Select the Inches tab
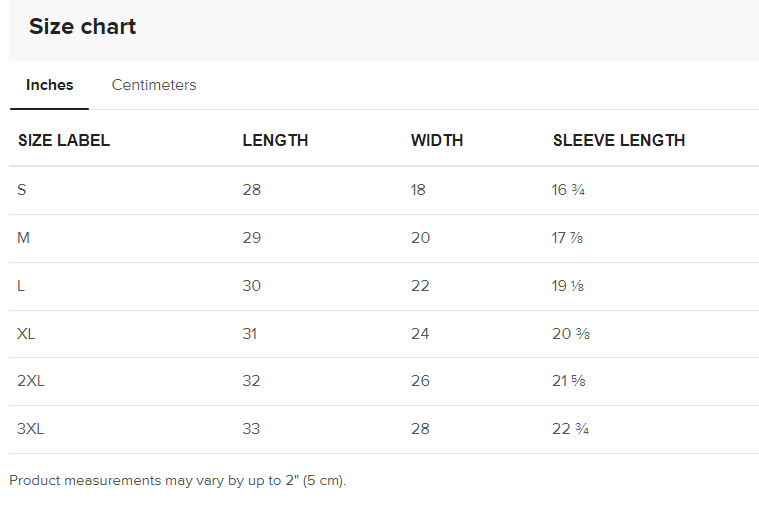 click(50, 85)
